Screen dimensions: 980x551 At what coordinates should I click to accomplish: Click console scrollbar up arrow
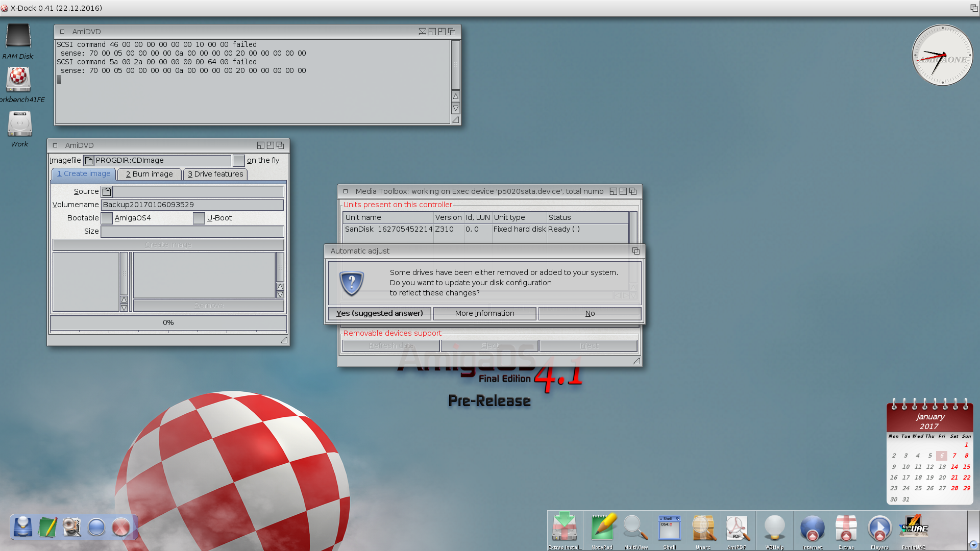click(x=456, y=96)
